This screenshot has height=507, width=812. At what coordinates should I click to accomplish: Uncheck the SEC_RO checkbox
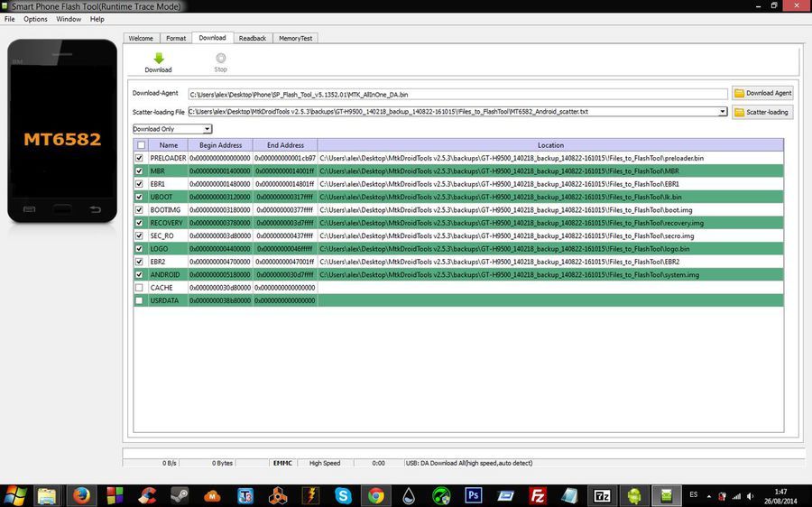click(x=139, y=235)
